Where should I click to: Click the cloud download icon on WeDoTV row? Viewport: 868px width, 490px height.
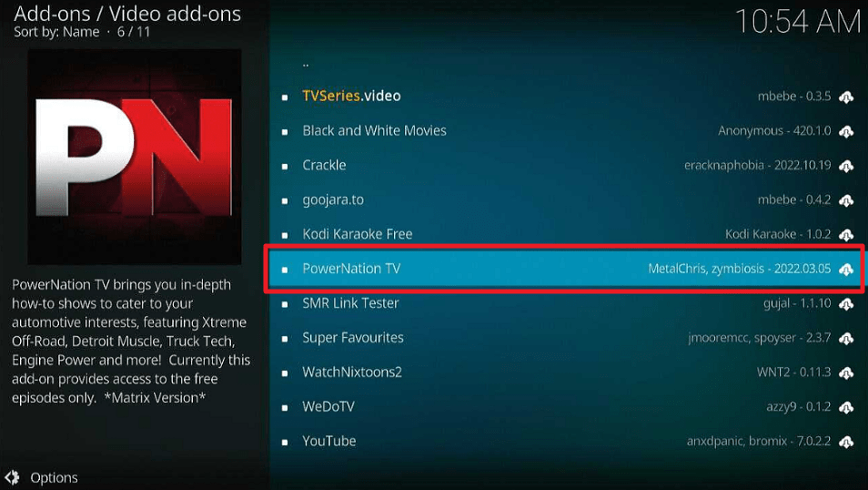pyautogui.click(x=846, y=407)
